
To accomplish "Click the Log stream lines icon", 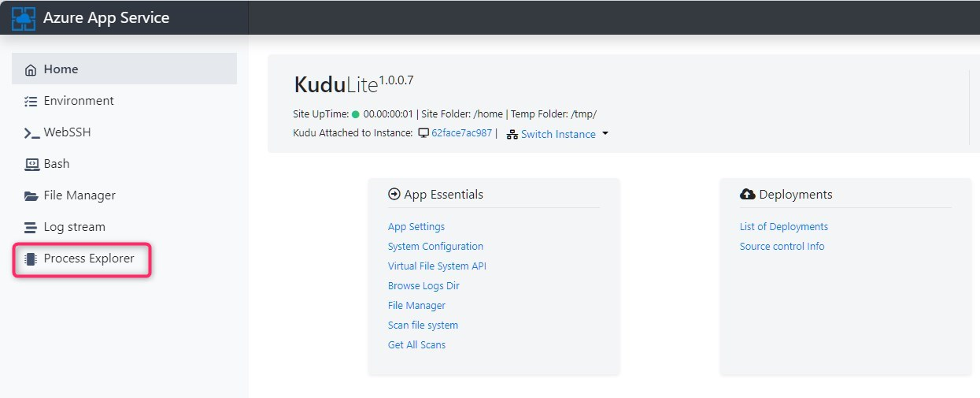I will tap(31, 228).
